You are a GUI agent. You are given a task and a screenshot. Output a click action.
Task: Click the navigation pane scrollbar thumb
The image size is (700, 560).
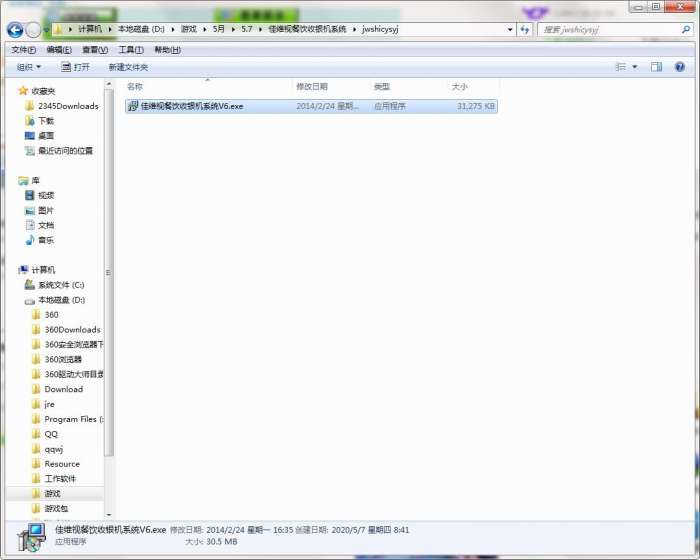(x=108, y=272)
